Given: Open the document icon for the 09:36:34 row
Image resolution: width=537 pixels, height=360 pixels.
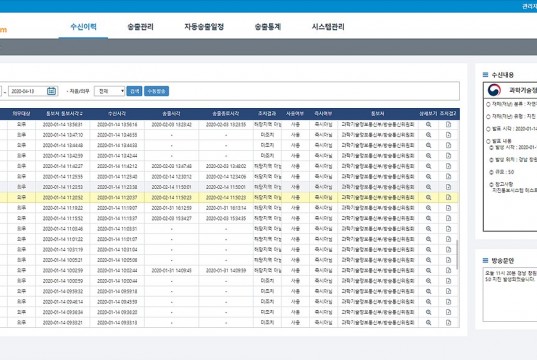Looking at the screenshot, I should tap(448, 312).
